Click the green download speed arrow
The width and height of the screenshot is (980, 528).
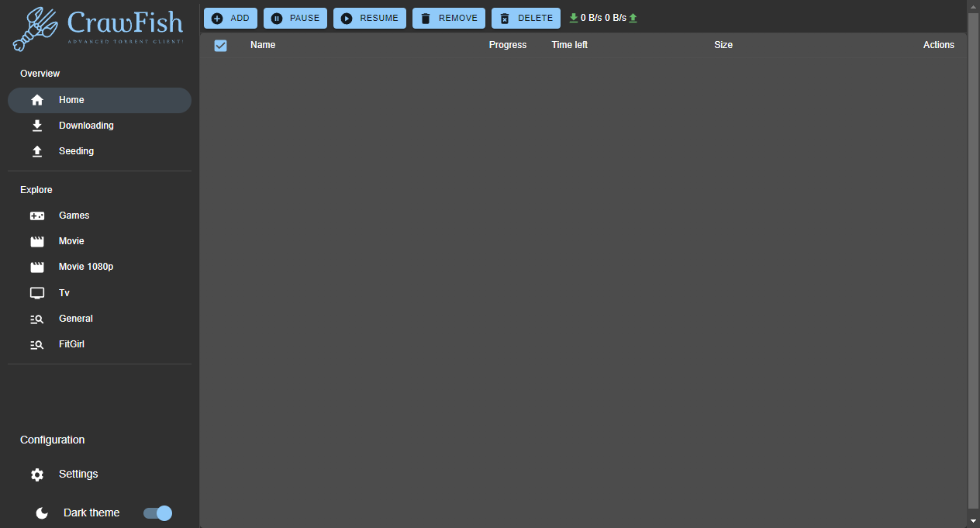(574, 18)
